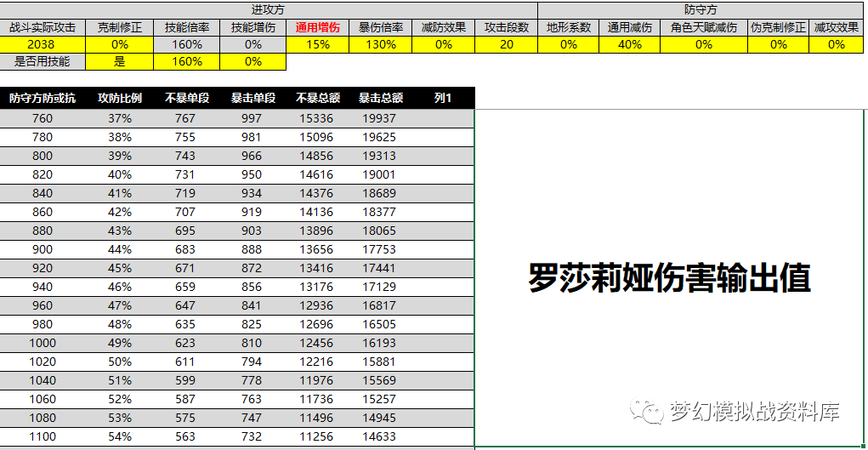Select the defense value cell 760
The image size is (868, 450).
[43, 118]
